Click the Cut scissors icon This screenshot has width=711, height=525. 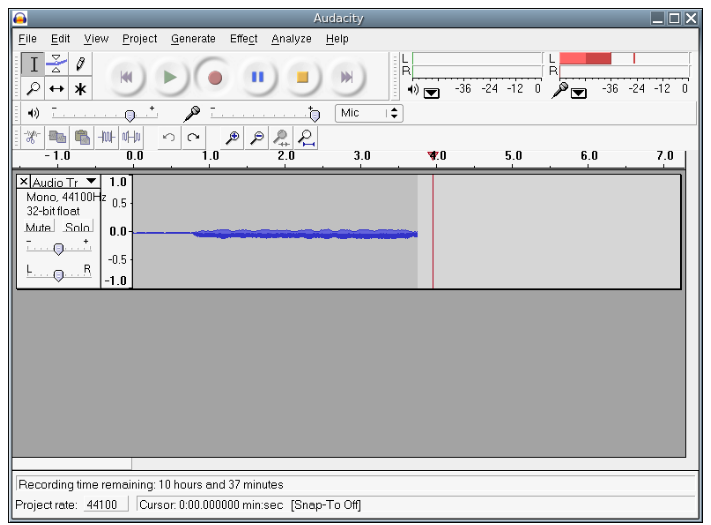point(32,137)
